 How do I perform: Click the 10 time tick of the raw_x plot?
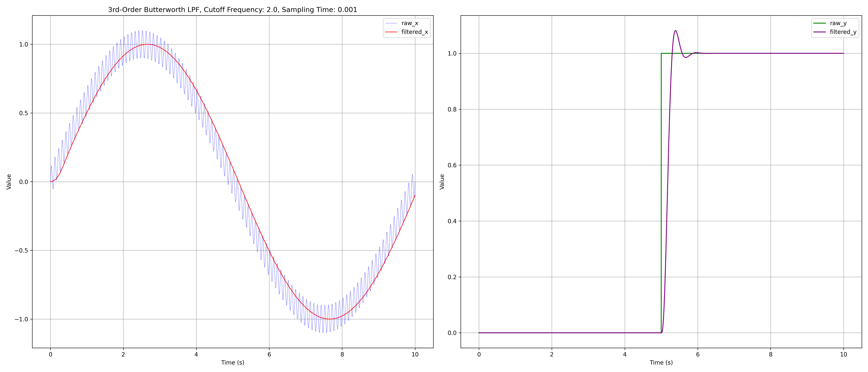tap(415, 355)
